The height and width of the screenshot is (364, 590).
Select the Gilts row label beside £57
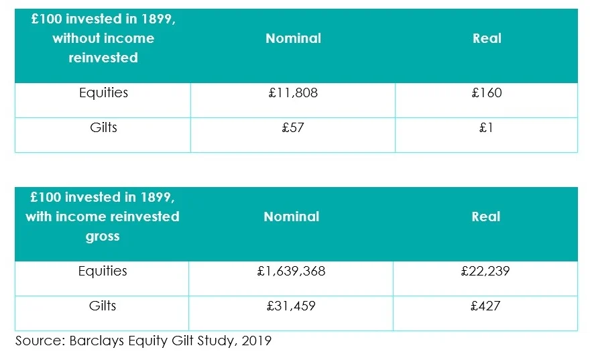click(x=103, y=127)
